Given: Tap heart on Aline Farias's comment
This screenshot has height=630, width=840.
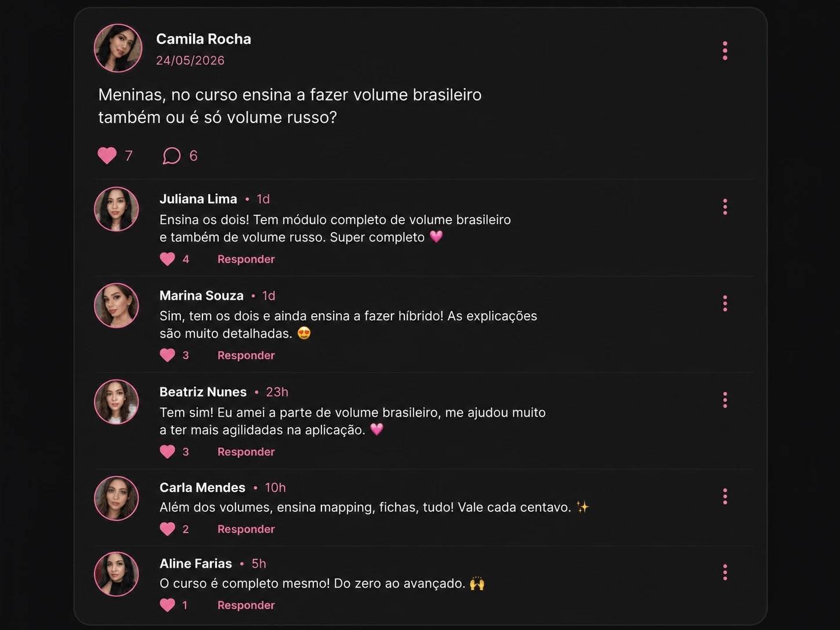Looking at the screenshot, I should [168, 605].
